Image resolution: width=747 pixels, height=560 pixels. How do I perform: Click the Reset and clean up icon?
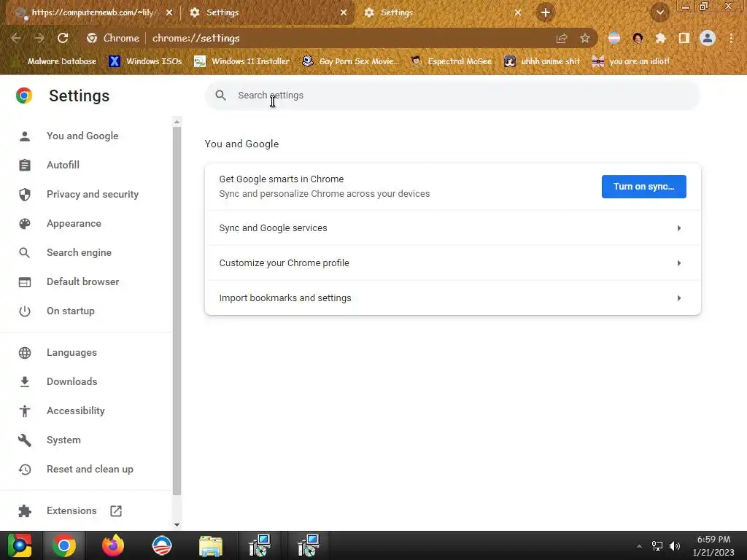(x=25, y=469)
